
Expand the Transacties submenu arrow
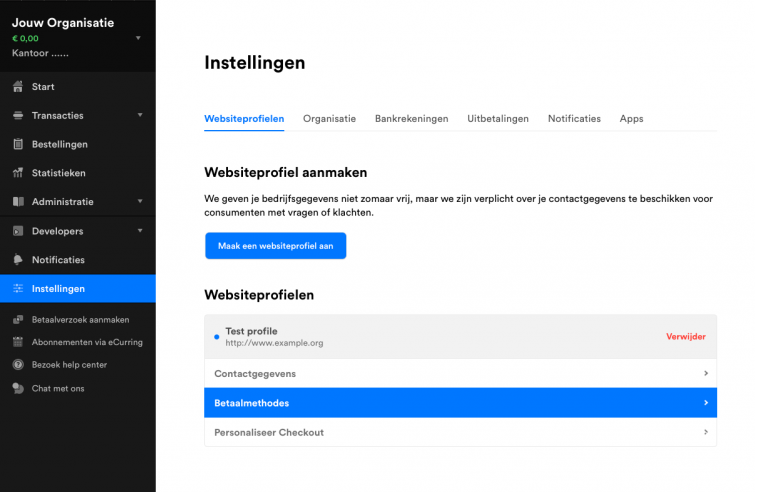point(140,115)
